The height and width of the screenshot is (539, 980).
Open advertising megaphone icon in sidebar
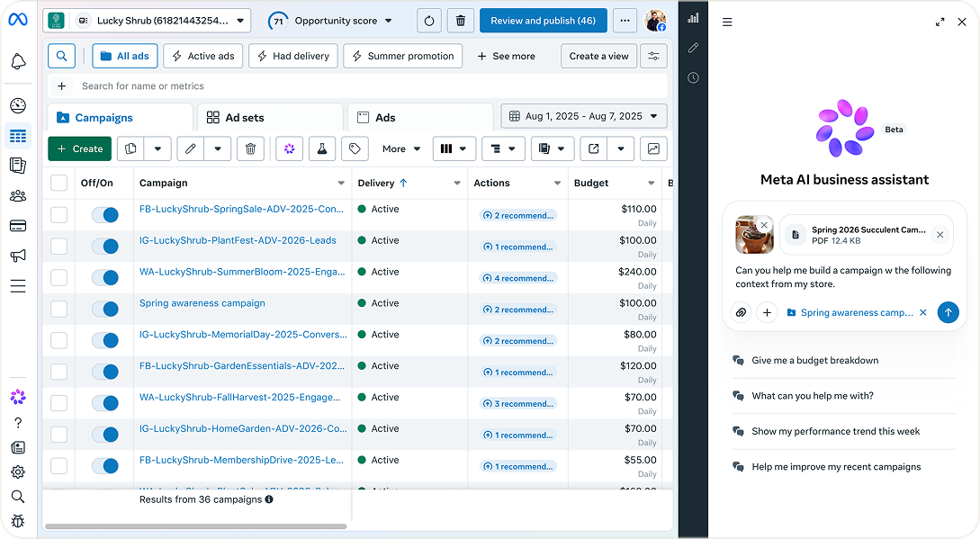coord(18,256)
